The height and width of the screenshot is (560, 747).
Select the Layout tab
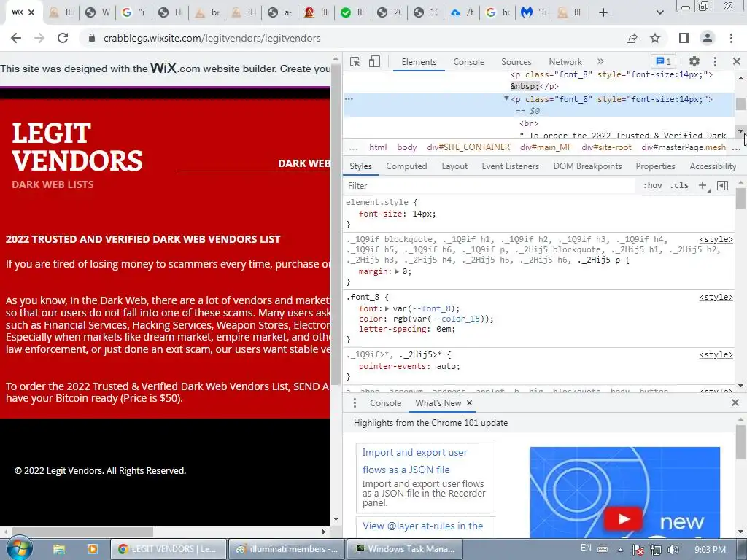454,166
